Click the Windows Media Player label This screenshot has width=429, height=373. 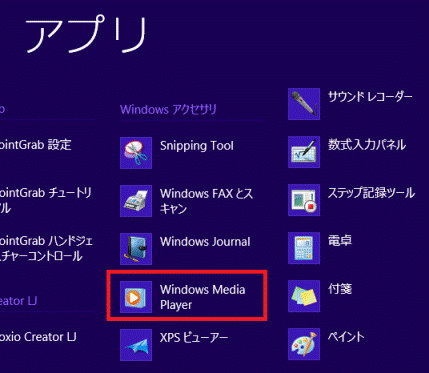click(x=202, y=297)
